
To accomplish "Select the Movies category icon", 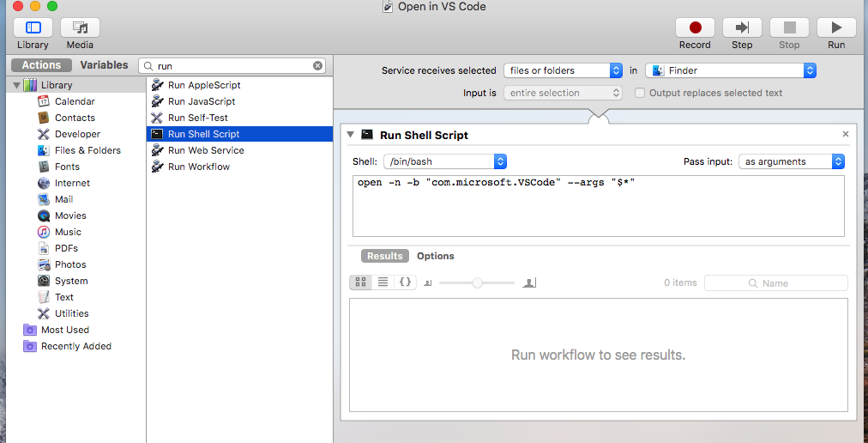I will (44, 215).
